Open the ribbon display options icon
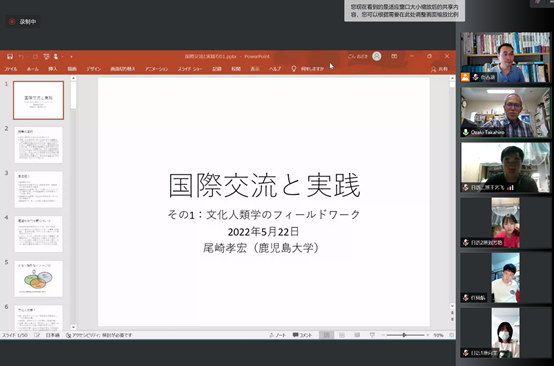This screenshot has width=554, height=366. (x=394, y=56)
